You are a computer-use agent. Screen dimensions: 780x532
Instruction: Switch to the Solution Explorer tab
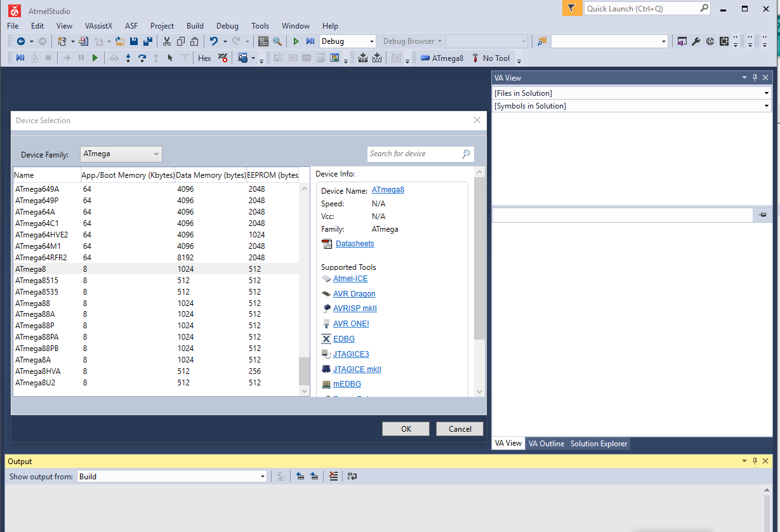(598, 444)
